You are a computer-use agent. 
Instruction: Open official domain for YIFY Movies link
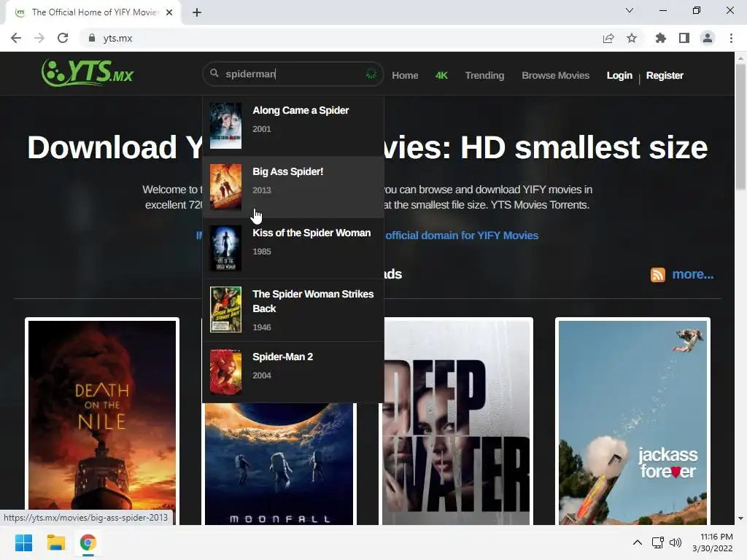click(x=462, y=236)
